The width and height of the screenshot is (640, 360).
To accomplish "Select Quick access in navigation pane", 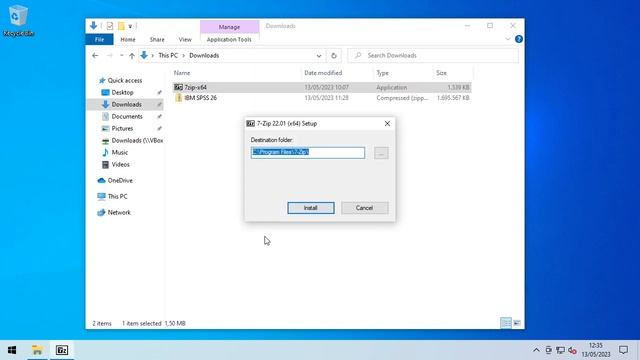I will (124, 80).
